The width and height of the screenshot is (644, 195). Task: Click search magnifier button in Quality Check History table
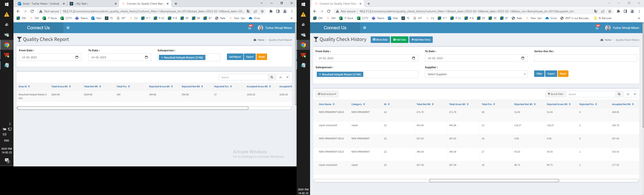(619, 94)
